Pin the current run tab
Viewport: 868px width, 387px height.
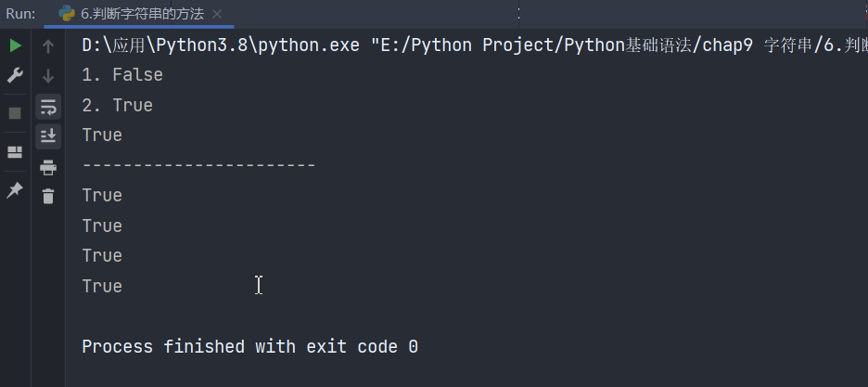[15, 190]
